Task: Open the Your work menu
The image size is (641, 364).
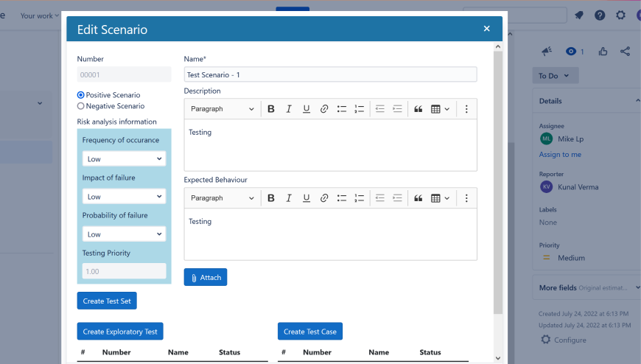Action: pos(40,15)
